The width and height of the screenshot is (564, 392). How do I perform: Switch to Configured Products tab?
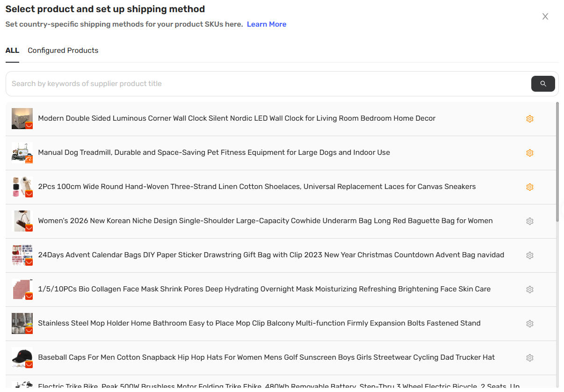tap(63, 51)
